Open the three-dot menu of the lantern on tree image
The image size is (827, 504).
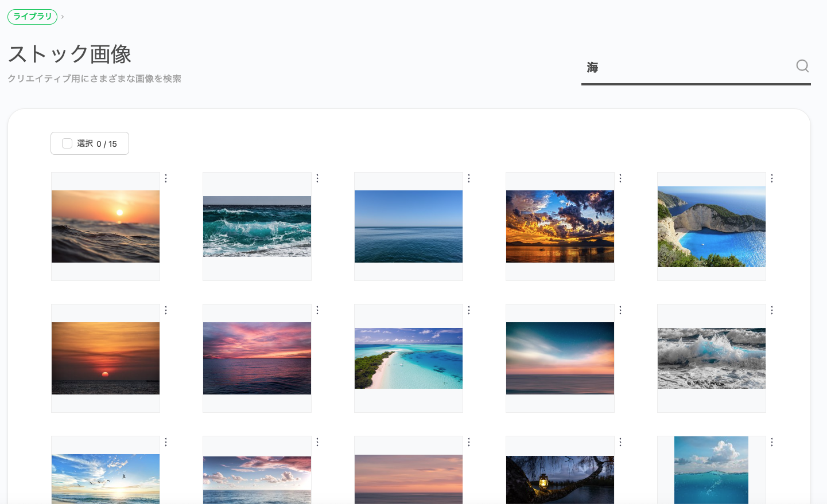click(x=620, y=442)
